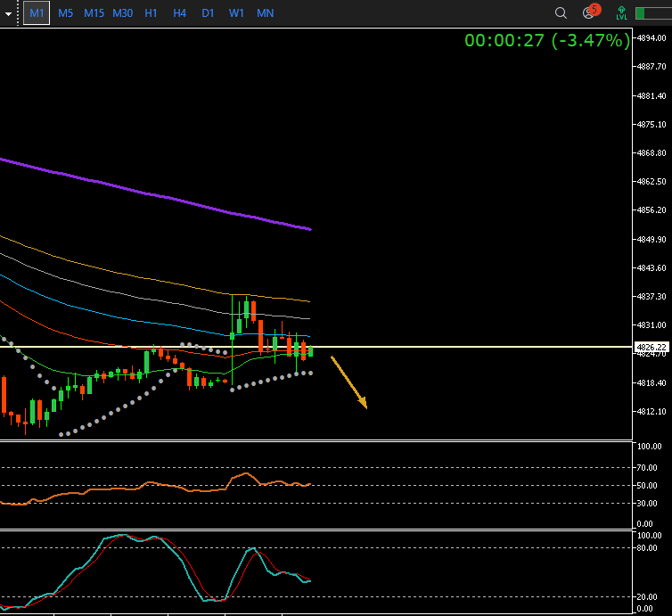Image resolution: width=672 pixels, height=616 pixels.
Task: Expand the toolbar dropdown arrow left of M1
Action: pos(9,14)
